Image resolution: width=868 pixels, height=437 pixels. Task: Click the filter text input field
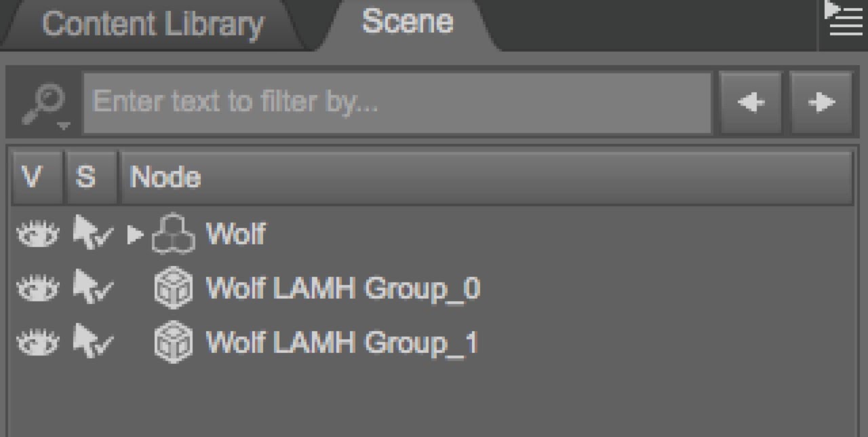[397, 103]
